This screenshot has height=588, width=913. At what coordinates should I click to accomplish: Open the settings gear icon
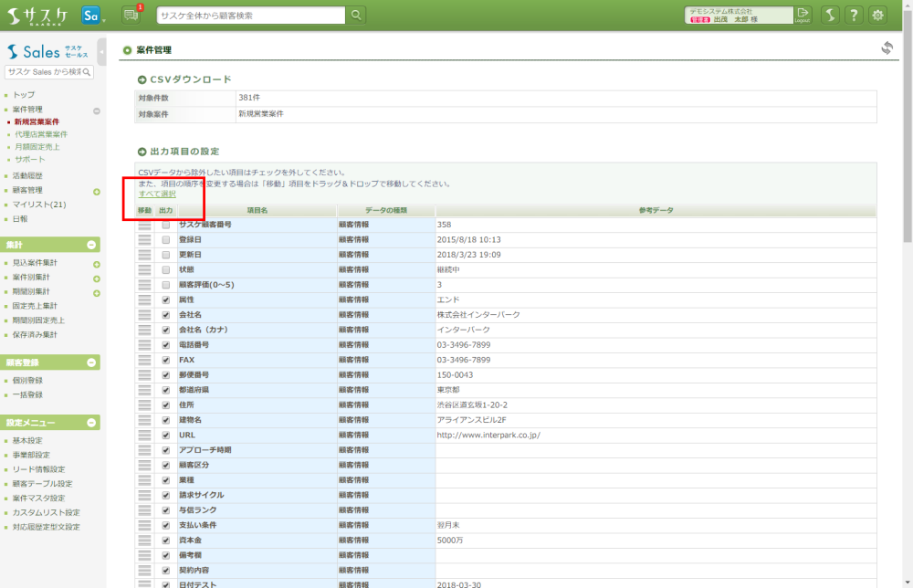coord(877,16)
